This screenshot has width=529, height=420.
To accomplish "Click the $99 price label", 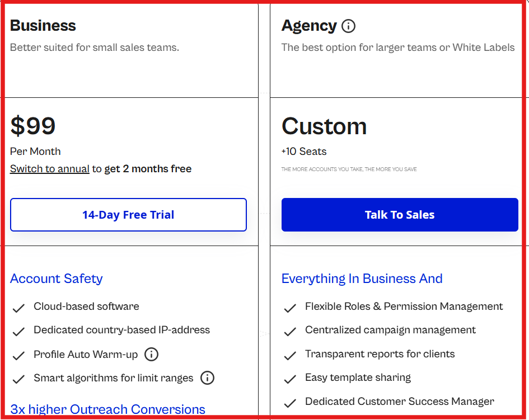I will pyautogui.click(x=32, y=126).
